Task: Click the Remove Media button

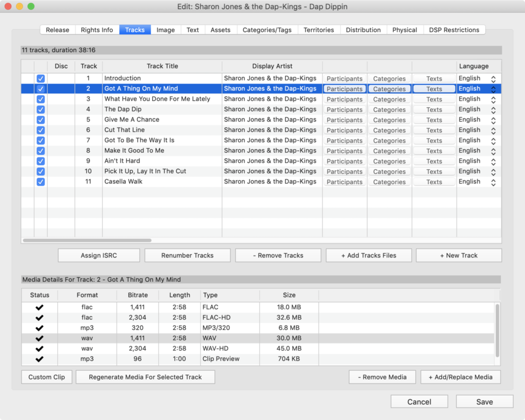Action: click(382, 377)
